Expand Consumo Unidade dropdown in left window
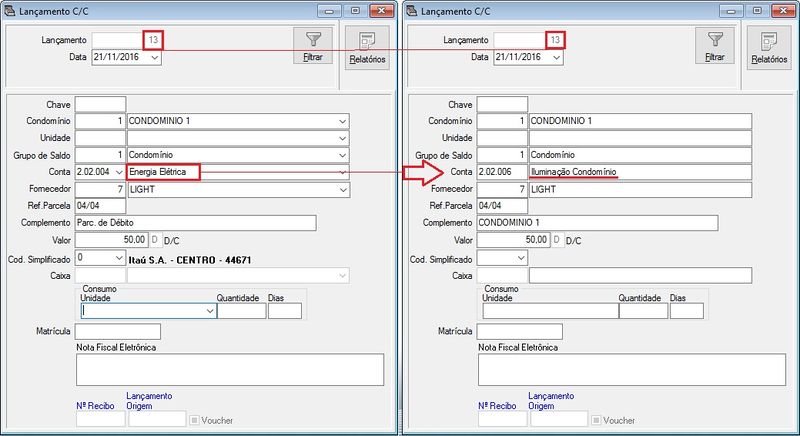The image size is (800, 436). (209, 312)
